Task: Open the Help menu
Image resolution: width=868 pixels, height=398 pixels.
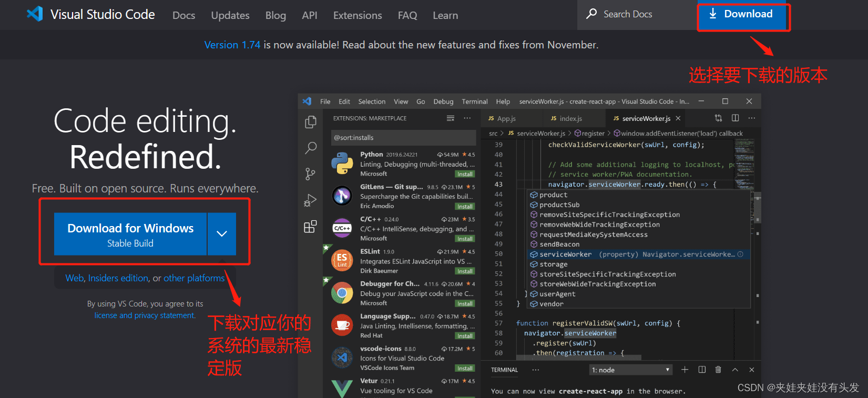Action: click(503, 101)
